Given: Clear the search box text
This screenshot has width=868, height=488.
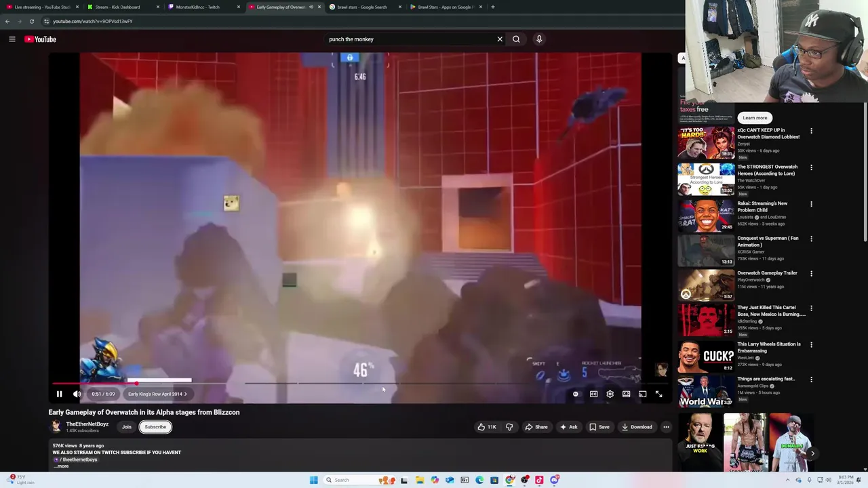Looking at the screenshot, I should (x=500, y=39).
